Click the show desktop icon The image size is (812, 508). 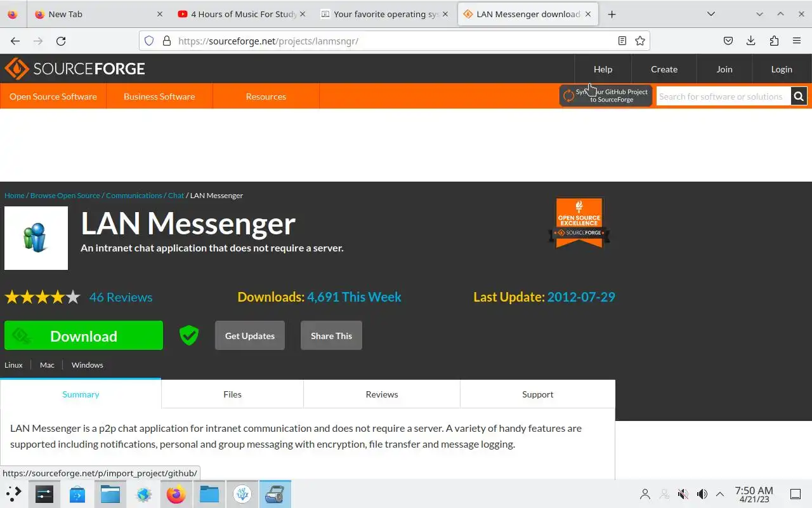[x=796, y=494]
